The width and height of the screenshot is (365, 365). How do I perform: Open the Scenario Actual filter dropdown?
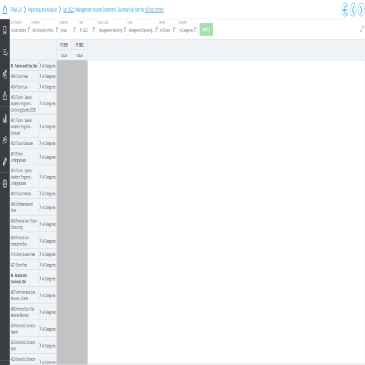[68, 30]
